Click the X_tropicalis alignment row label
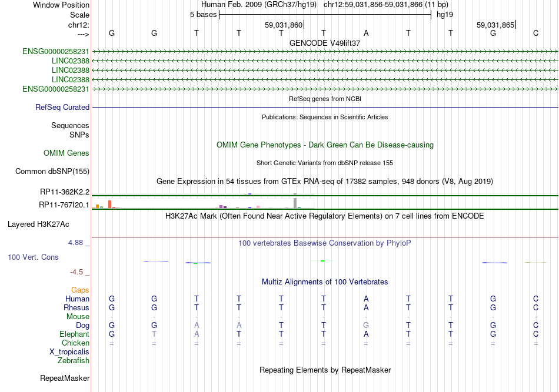559x392 pixels. [x=69, y=352]
